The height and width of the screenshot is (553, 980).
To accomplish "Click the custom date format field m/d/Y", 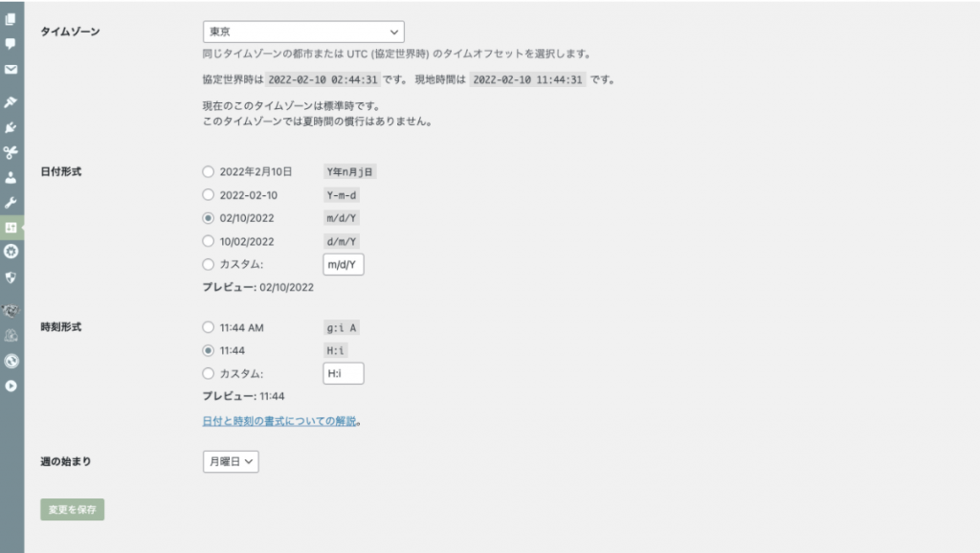I will tap(343, 265).
